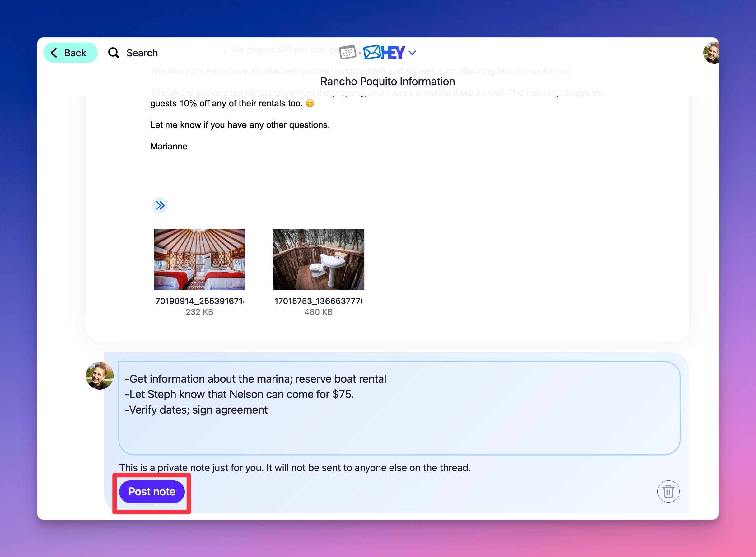Click file name 17015753_136653777
756x557 pixels.
pos(318,301)
